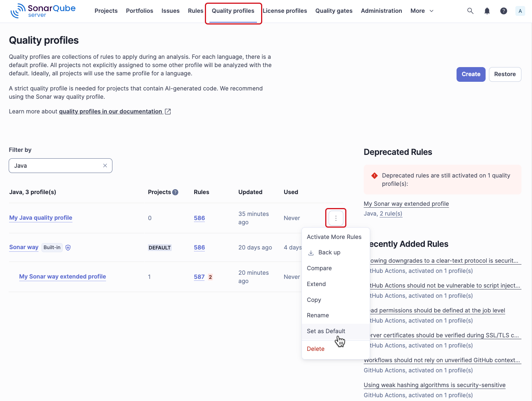Image resolution: width=532 pixels, height=401 pixels.
Task: Click the Rules column header
Action: pos(201,192)
